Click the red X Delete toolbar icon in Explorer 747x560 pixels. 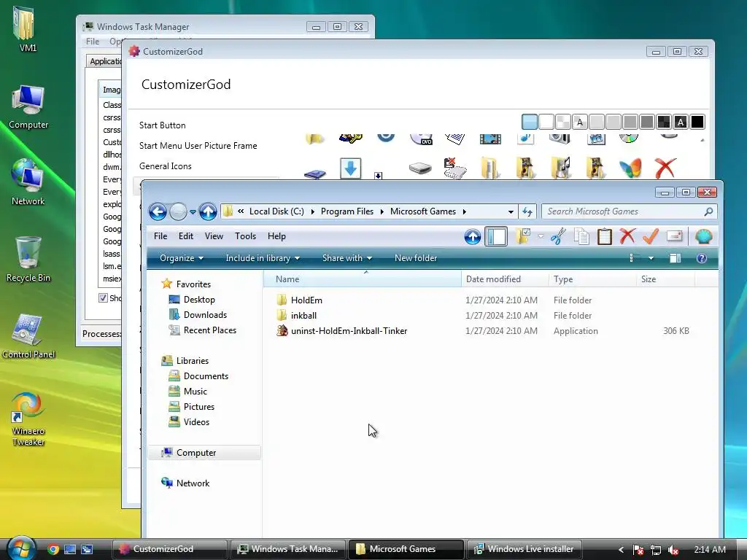(627, 236)
